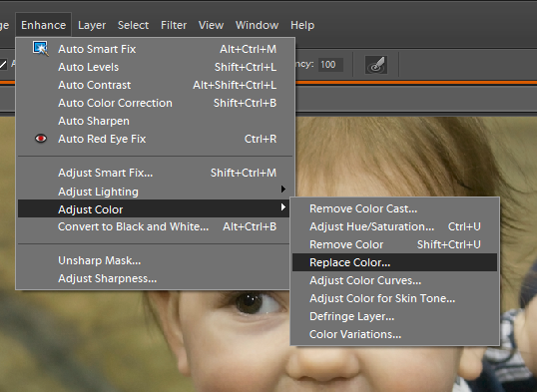Open the Window menu
This screenshot has width=537, height=392.
257,25
